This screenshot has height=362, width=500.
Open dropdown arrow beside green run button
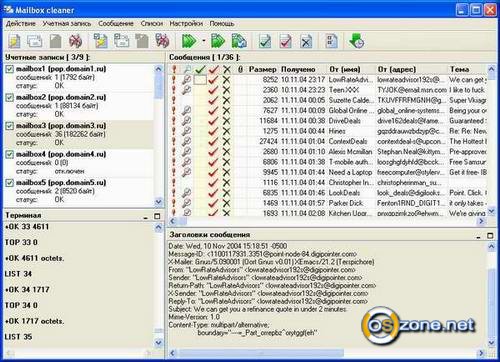coord(203,41)
